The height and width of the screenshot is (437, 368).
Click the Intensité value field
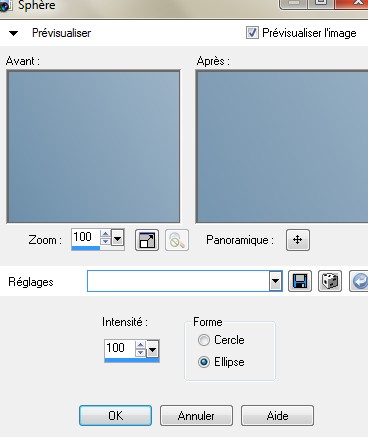[x=120, y=348]
